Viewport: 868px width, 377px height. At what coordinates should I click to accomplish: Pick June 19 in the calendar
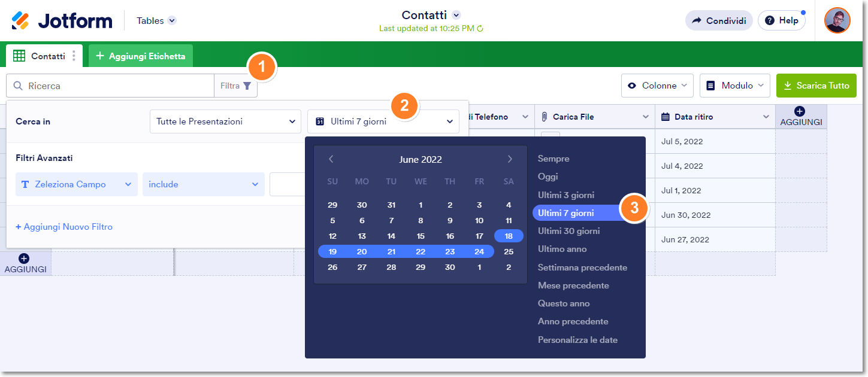point(332,252)
